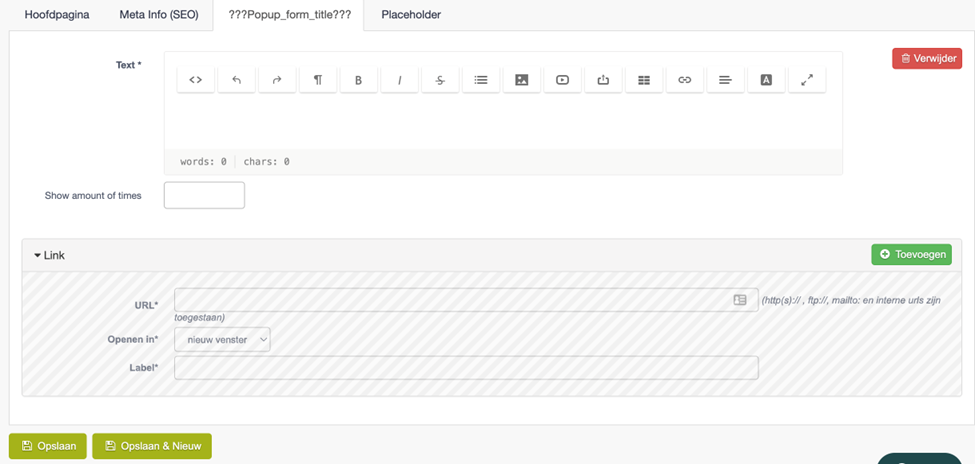Click the red Verwijder button

927,58
